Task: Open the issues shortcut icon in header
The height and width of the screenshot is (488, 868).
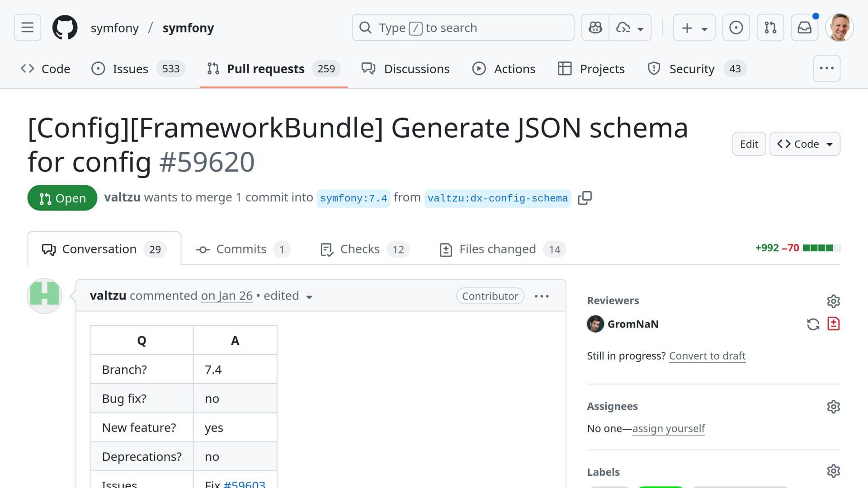Action: (736, 28)
